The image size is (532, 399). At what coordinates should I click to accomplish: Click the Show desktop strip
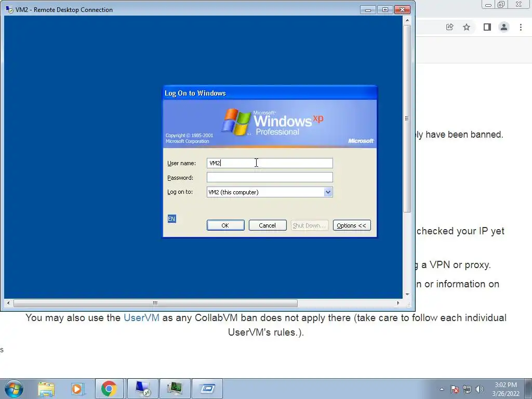(x=528, y=389)
